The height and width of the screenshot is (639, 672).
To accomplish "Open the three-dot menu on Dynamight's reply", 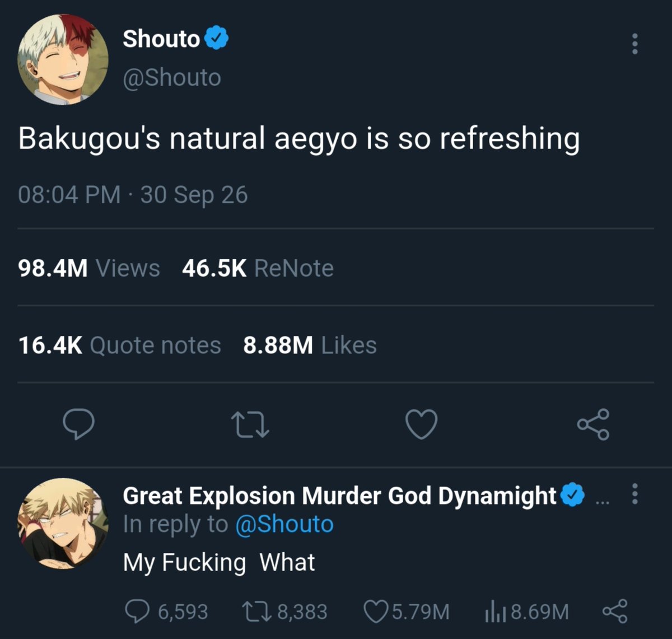I will coord(634,494).
